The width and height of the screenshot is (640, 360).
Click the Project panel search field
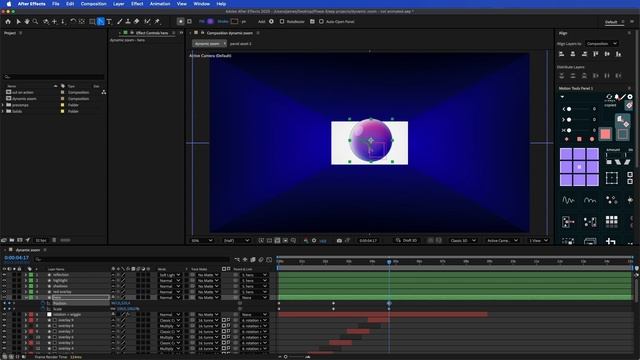[x=53, y=77]
